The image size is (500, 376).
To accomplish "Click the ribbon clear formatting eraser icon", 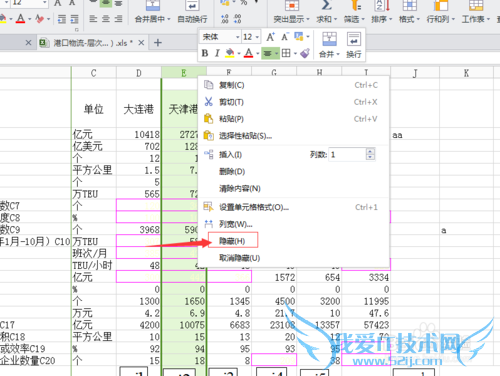I will (40, 19).
